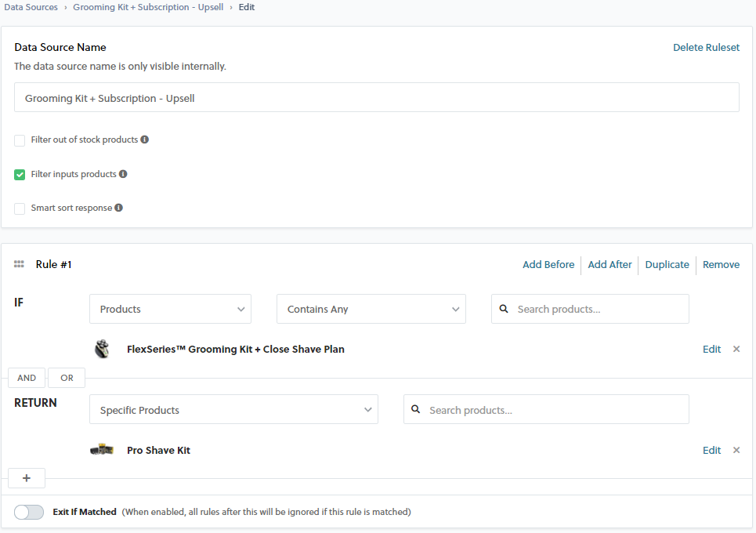
Task: Open the Contains Any condition dropdown
Action: pyautogui.click(x=371, y=309)
